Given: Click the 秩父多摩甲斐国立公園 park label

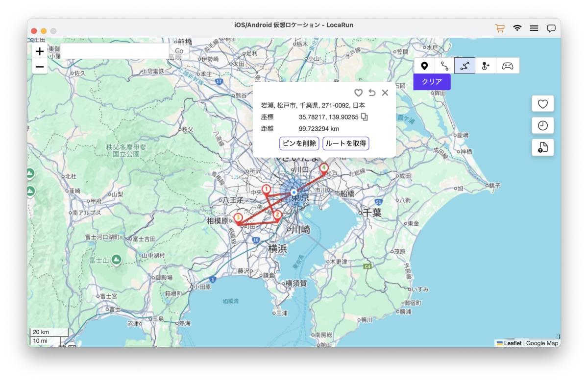Looking at the screenshot, I should pos(126,150).
